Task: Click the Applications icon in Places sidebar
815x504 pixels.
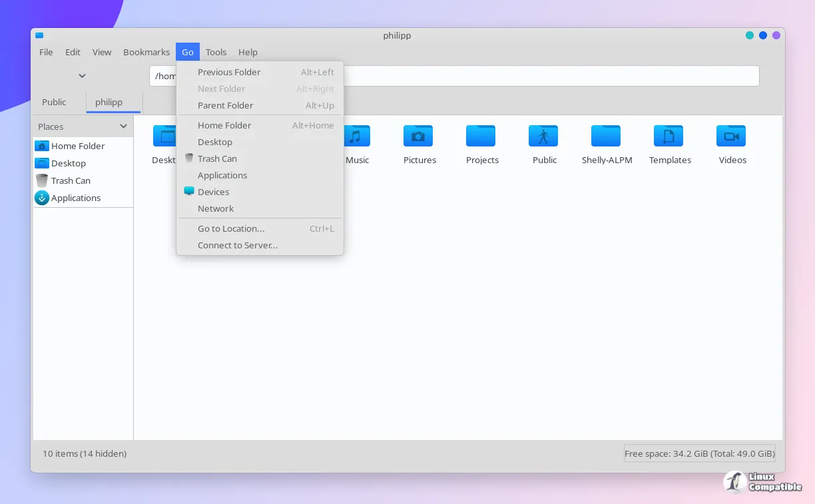Action: click(42, 198)
